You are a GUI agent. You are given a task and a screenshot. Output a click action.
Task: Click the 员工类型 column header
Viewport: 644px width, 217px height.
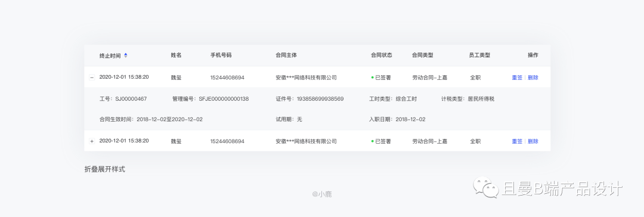click(x=479, y=55)
